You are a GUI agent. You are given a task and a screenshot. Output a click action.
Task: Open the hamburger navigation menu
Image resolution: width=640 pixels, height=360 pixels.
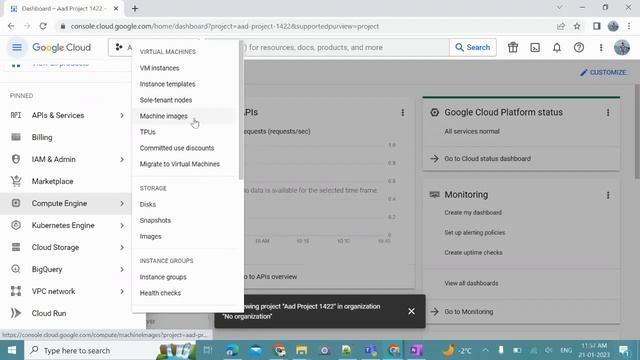tap(17, 47)
